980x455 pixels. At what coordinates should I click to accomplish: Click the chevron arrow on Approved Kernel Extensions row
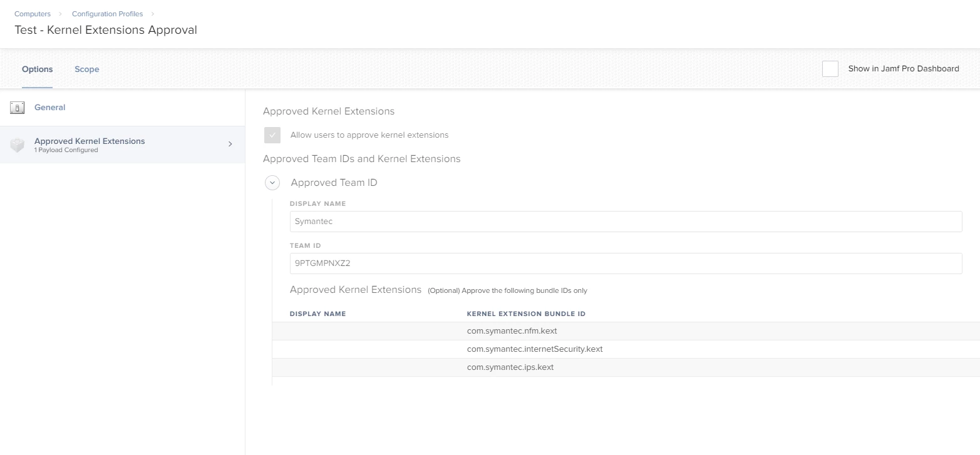point(230,144)
